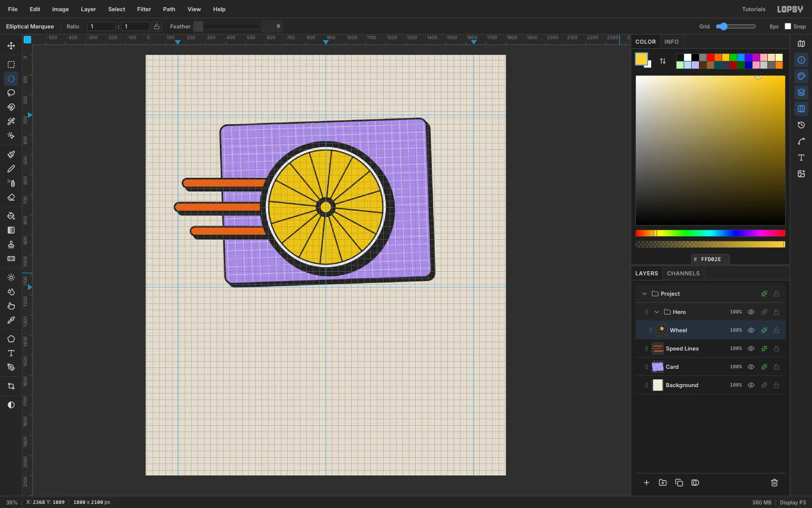Select the Rectangular Marquee tool
812x508 pixels.
[11, 65]
